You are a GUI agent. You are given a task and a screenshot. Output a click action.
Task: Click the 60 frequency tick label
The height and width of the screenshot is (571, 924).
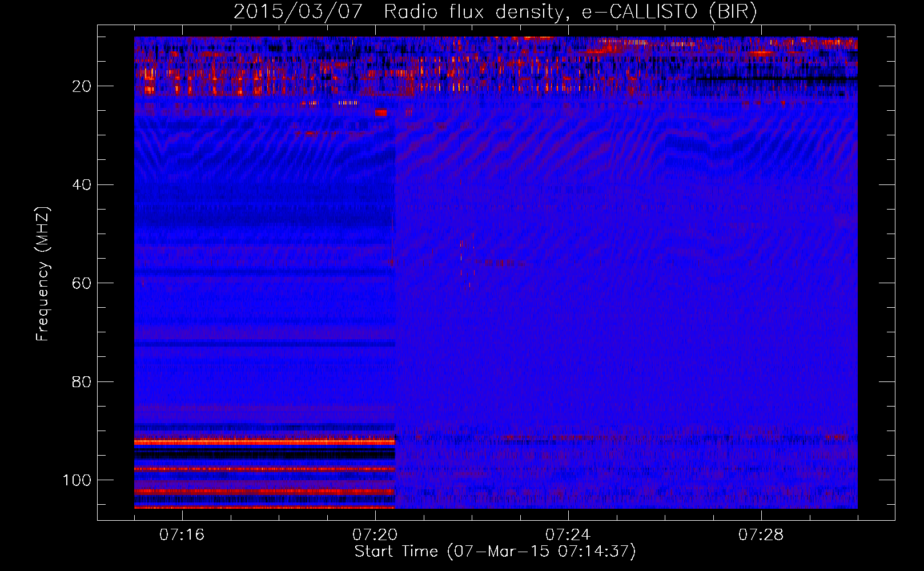click(82, 284)
